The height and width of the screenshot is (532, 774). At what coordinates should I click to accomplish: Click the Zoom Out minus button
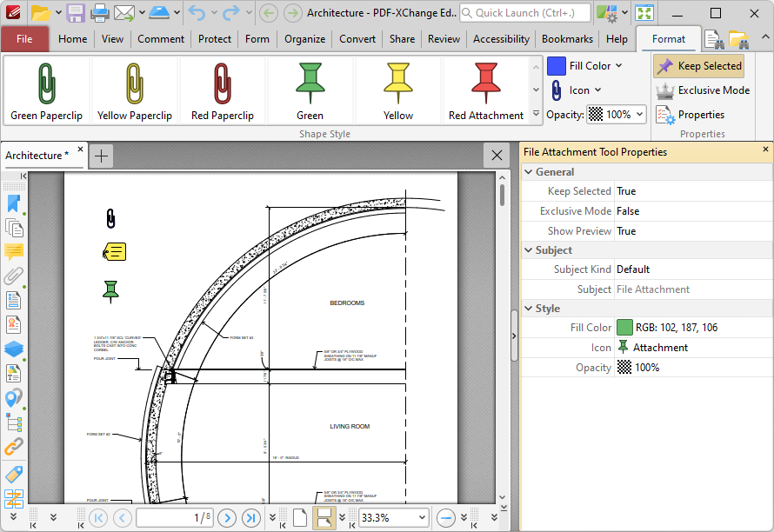[x=446, y=518]
